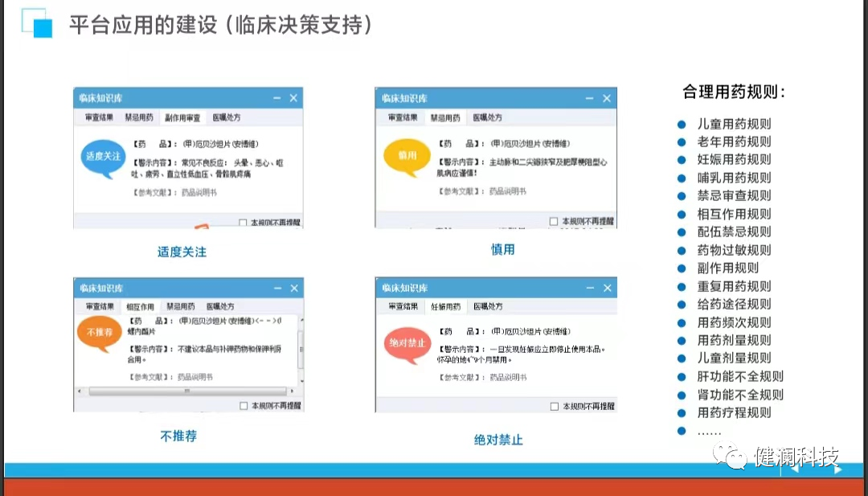Click the 肝功能不全规则 list item

[740, 377]
